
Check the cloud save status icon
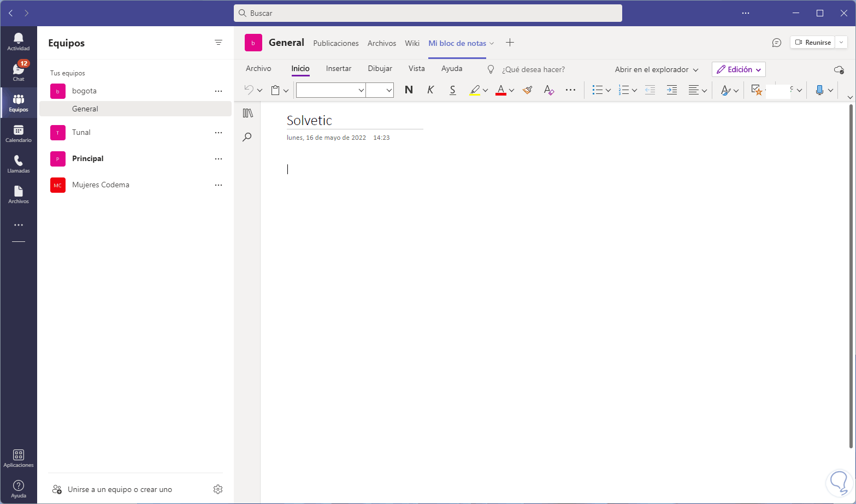pyautogui.click(x=839, y=70)
